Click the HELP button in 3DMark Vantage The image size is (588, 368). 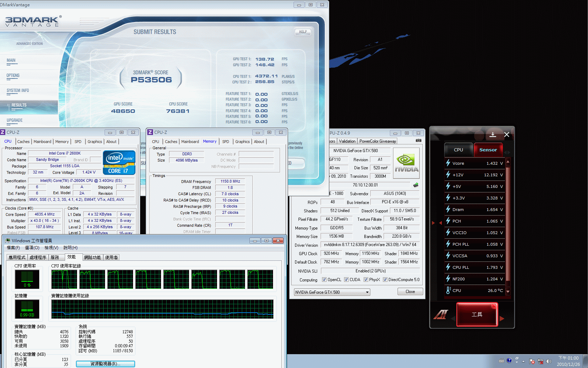point(303,32)
